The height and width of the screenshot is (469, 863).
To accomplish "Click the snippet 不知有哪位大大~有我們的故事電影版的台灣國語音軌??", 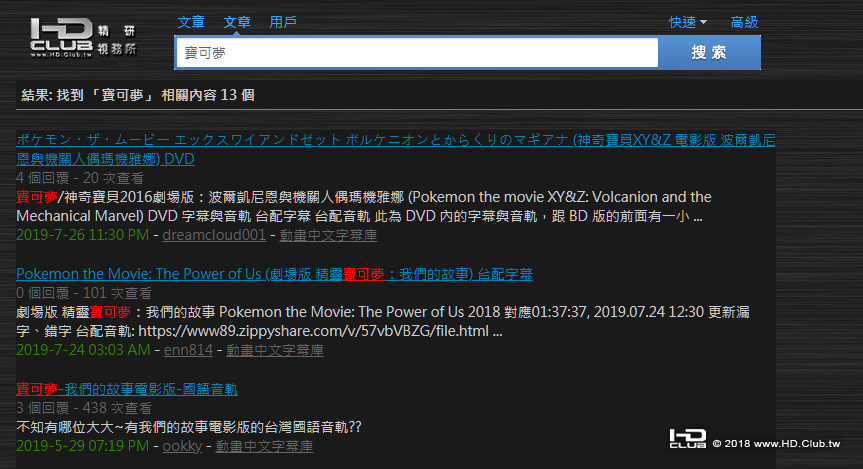I will coord(189,427).
